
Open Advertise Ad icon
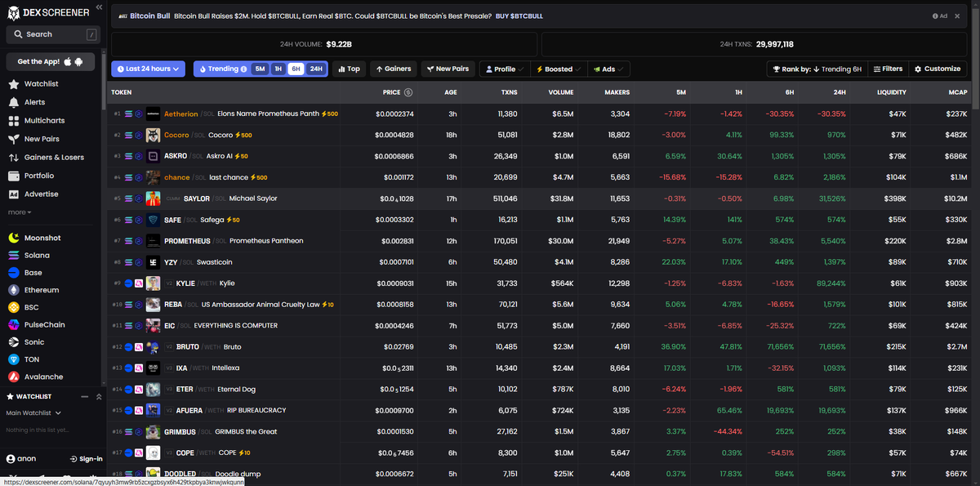[14, 194]
